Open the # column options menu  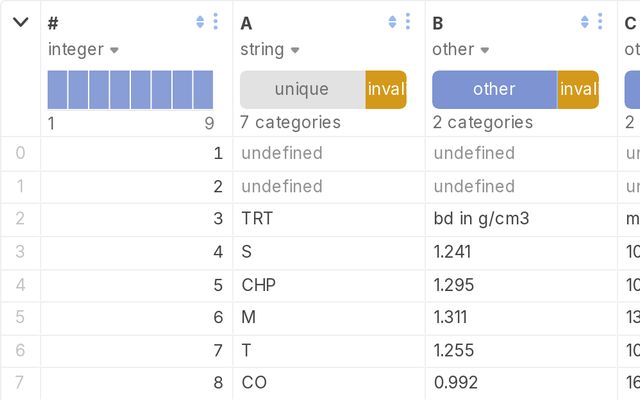215,22
